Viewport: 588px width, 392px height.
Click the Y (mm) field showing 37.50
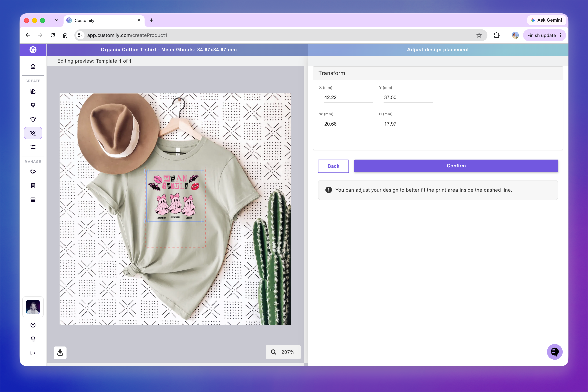click(408, 97)
